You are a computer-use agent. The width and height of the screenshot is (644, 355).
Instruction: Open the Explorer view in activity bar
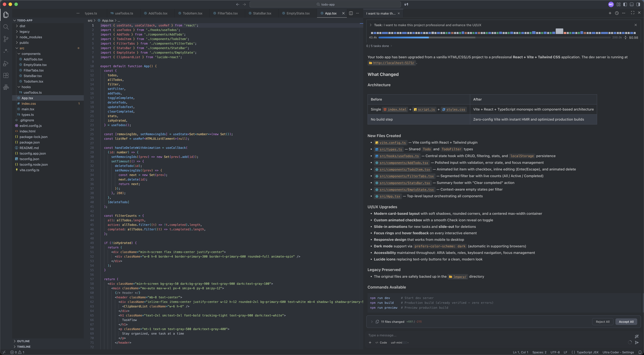click(6, 15)
